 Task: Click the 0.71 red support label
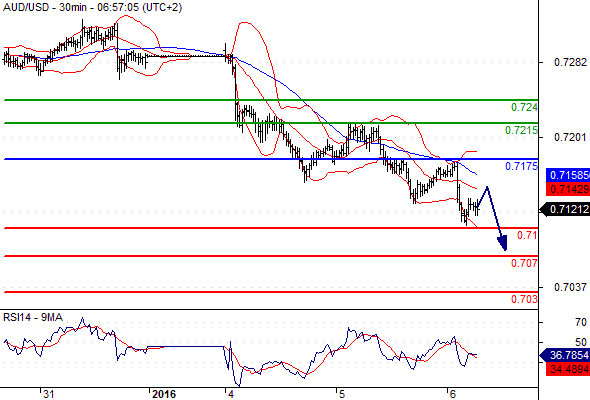click(x=527, y=235)
